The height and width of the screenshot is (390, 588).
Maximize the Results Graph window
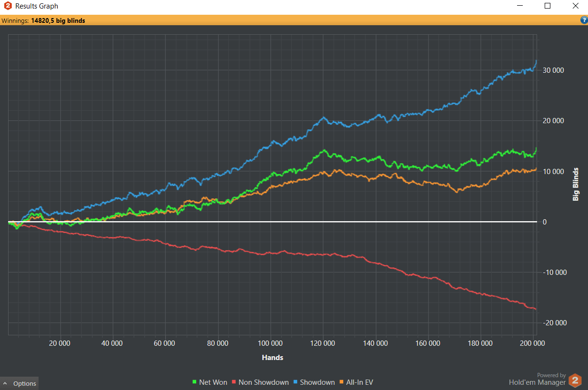pos(548,6)
